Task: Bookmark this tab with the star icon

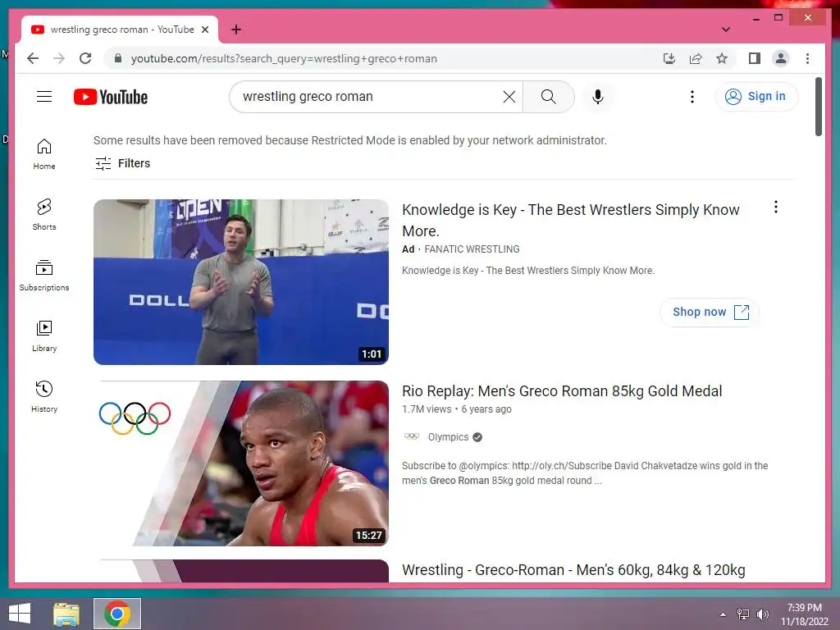Action: 722,58
